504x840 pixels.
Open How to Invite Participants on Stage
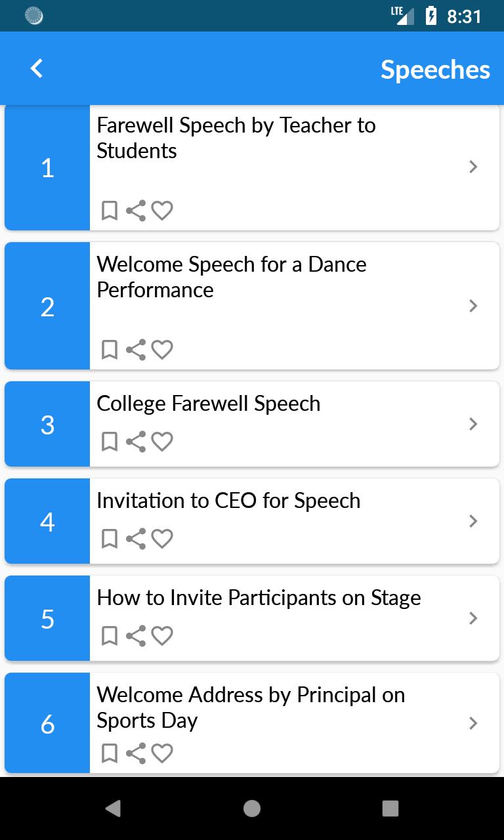point(259,598)
